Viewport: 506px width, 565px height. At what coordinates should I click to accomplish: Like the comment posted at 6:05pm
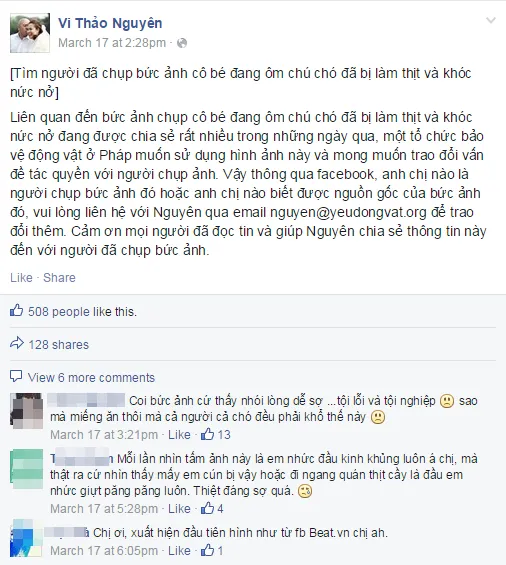(179, 551)
